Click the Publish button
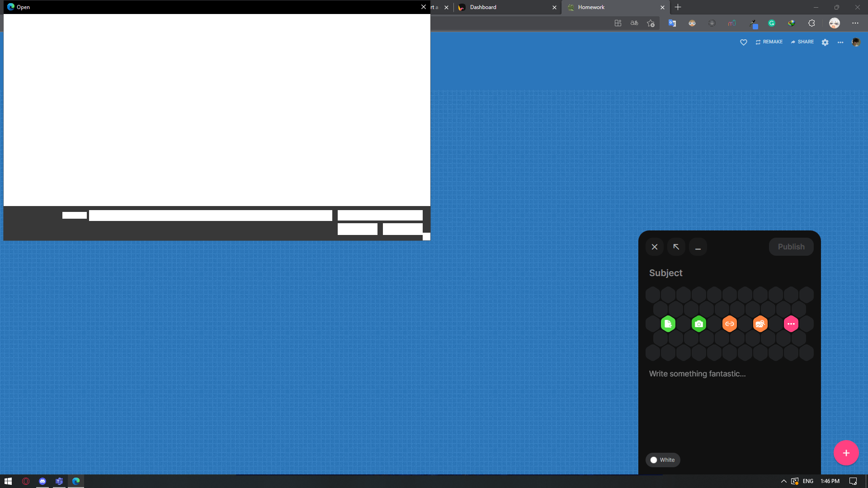Image resolution: width=868 pixels, height=488 pixels. click(791, 247)
